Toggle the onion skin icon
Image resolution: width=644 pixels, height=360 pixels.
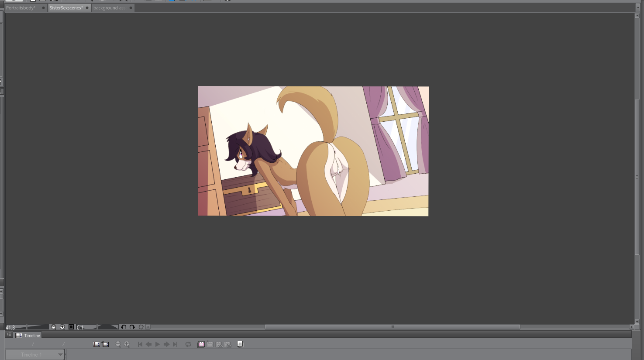(x=240, y=344)
